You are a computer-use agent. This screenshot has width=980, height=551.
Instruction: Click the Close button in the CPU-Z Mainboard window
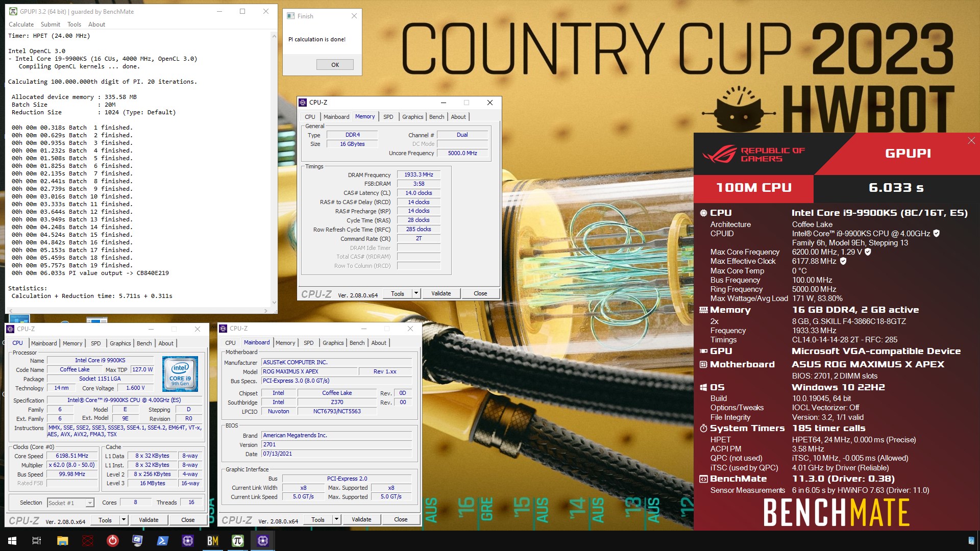tap(401, 519)
